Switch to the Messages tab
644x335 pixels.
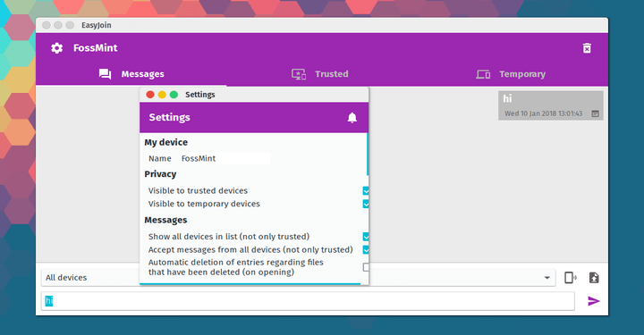point(131,74)
